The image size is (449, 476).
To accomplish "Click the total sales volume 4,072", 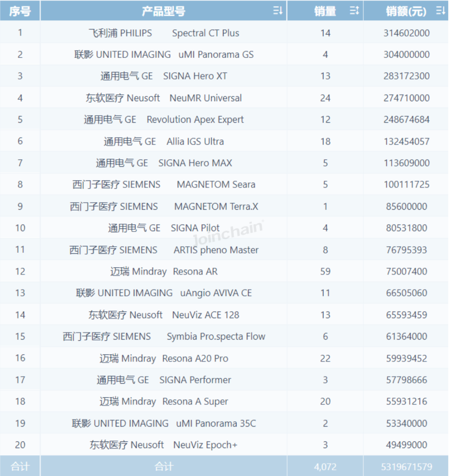I will [x=325, y=466].
